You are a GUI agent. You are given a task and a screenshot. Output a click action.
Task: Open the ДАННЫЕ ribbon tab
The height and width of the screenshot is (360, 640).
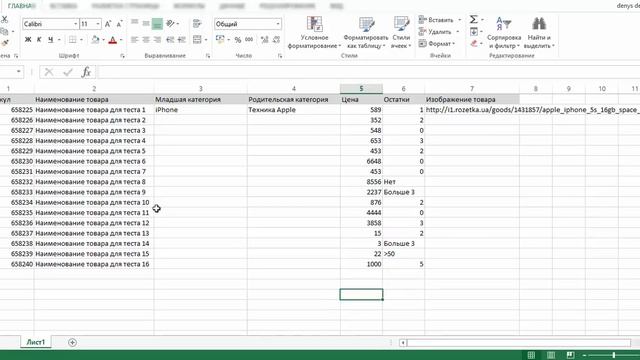coord(232,6)
